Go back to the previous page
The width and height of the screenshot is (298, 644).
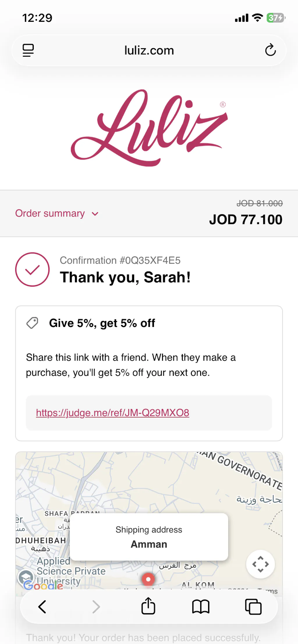(x=42, y=607)
